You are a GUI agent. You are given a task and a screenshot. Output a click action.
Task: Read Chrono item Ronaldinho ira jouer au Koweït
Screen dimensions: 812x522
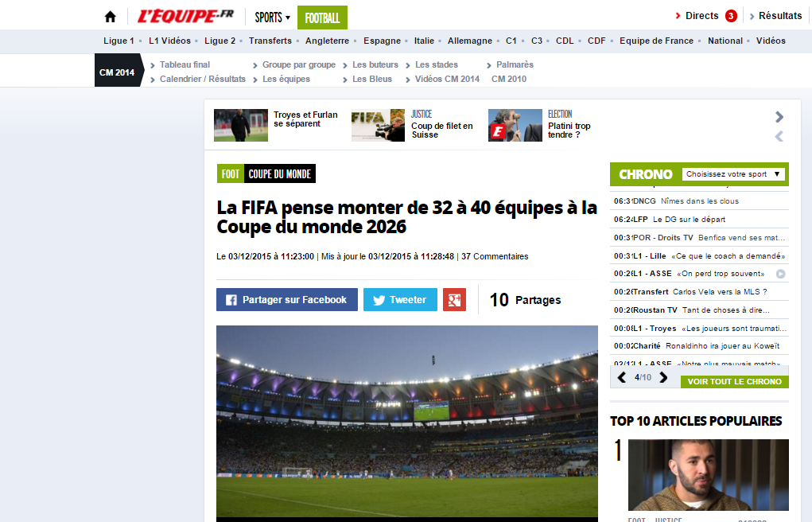(722, 346)
